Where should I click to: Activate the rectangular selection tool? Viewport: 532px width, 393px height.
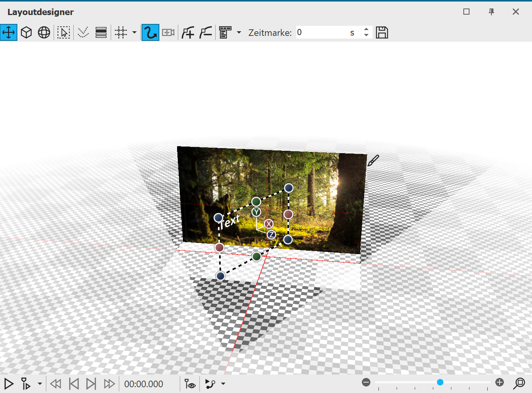64,32
